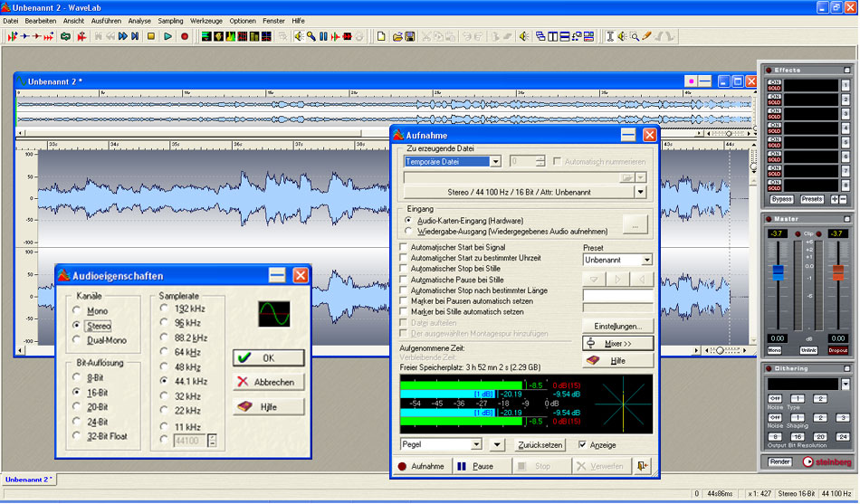Choose 24-Bit resolution radio option
860x504 pixels.
coord(77,422)
